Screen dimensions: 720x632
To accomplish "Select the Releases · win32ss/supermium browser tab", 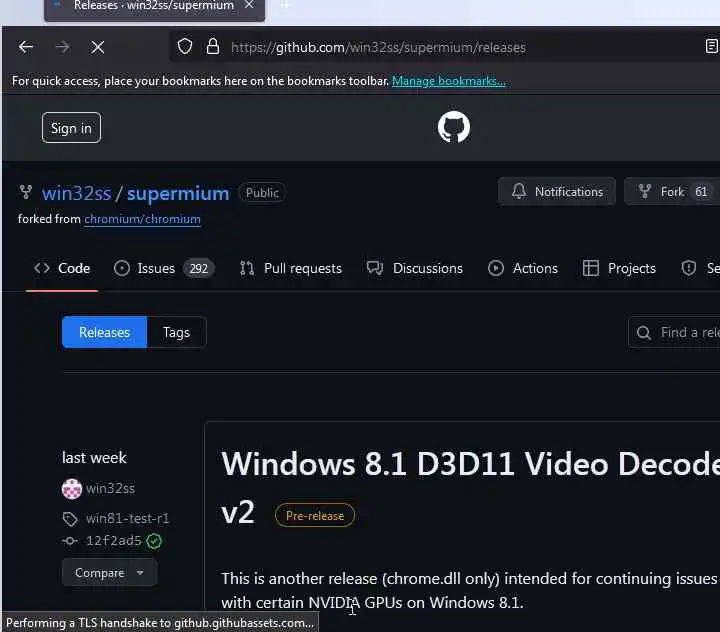I will (x=154, y=8).
